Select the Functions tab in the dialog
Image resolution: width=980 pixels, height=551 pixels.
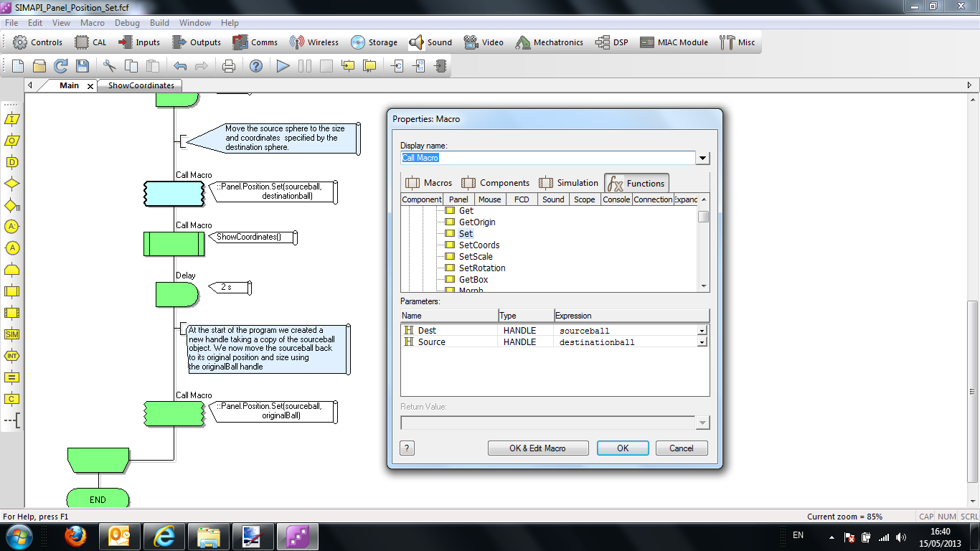pyautogui.click(x=636, y=183)
